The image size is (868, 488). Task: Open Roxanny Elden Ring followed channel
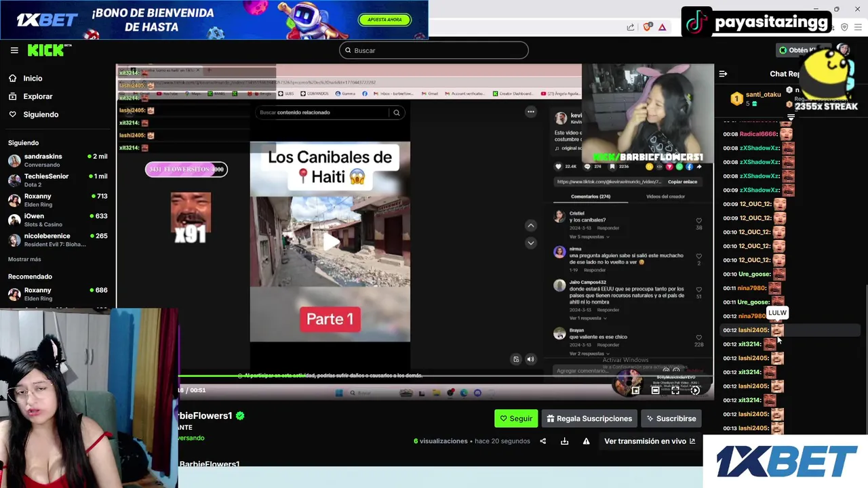coord(58,200)
